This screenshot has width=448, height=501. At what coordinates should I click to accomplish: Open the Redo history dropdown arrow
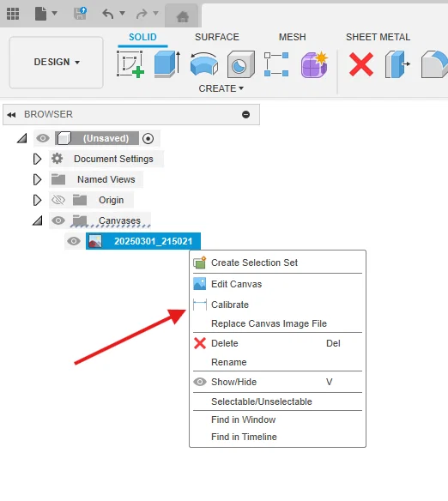pos(155,13)
